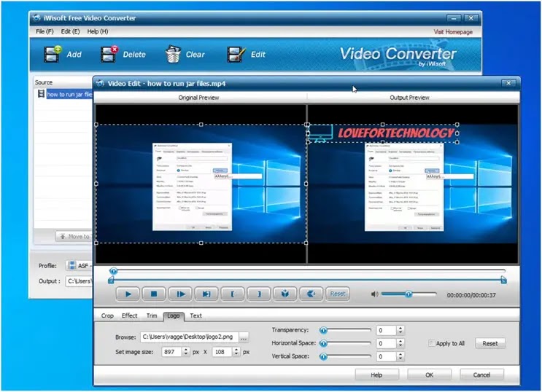Image resolution: width=542 pixels, height=392 pixels.
Task: Click the trim end marker on the timeline
Action: [x=503, y=280]
